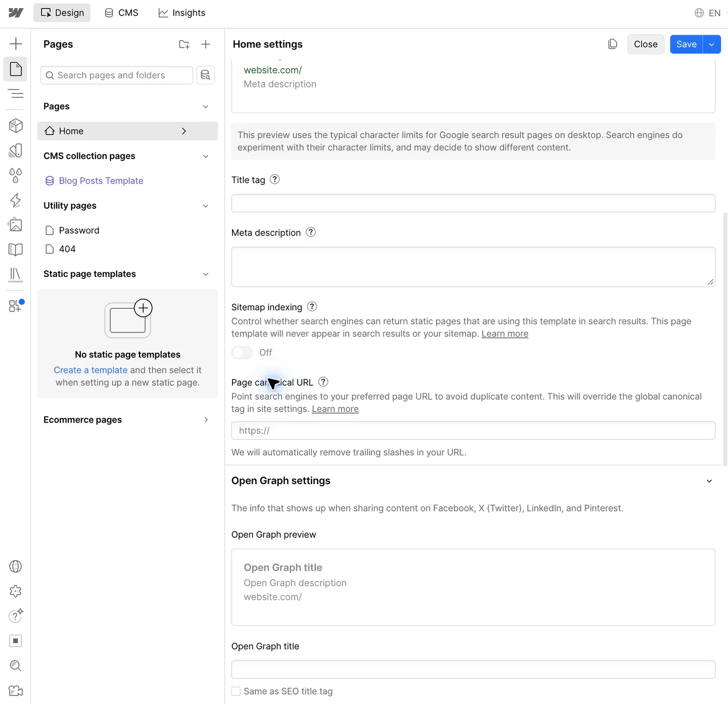Click the Save button

687,44
